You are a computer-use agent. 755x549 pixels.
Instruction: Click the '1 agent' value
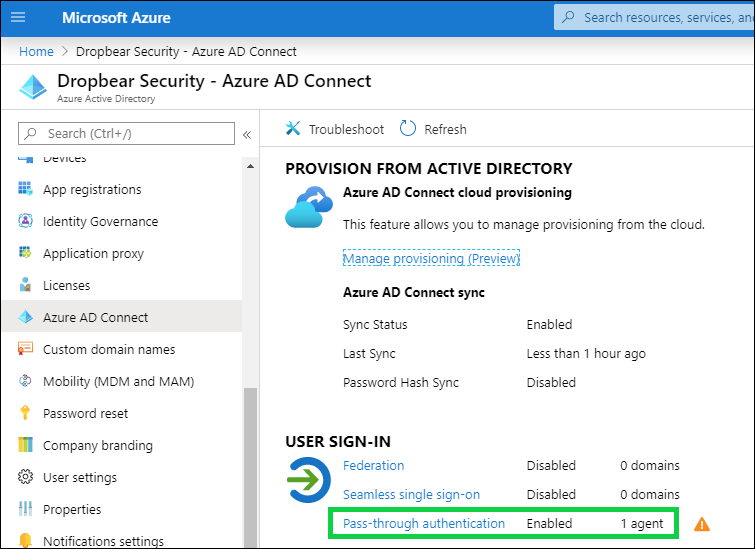(x=642, y=523)
